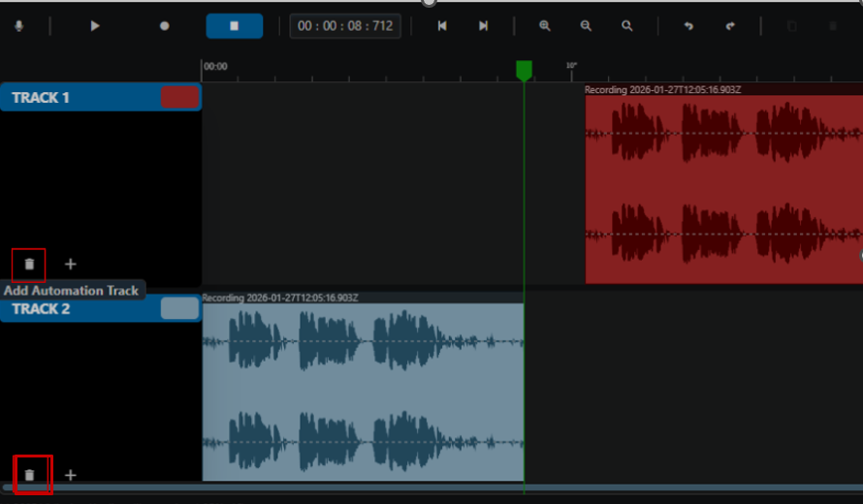
Task: Add an automation track to TRACK 2
Action: 71,475
